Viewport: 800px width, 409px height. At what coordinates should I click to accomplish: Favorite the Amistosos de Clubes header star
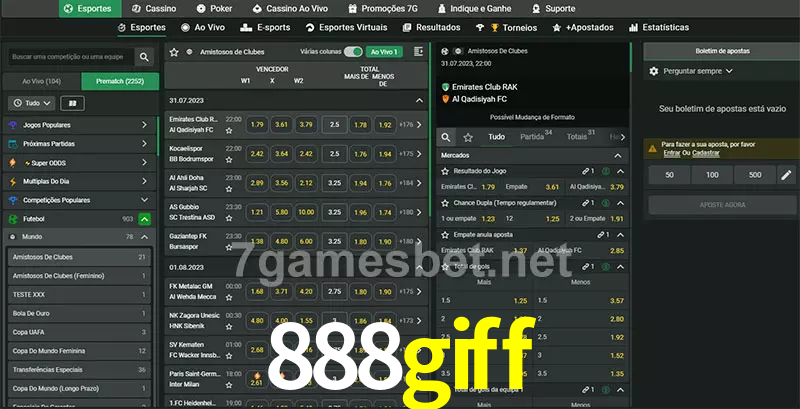174,52
